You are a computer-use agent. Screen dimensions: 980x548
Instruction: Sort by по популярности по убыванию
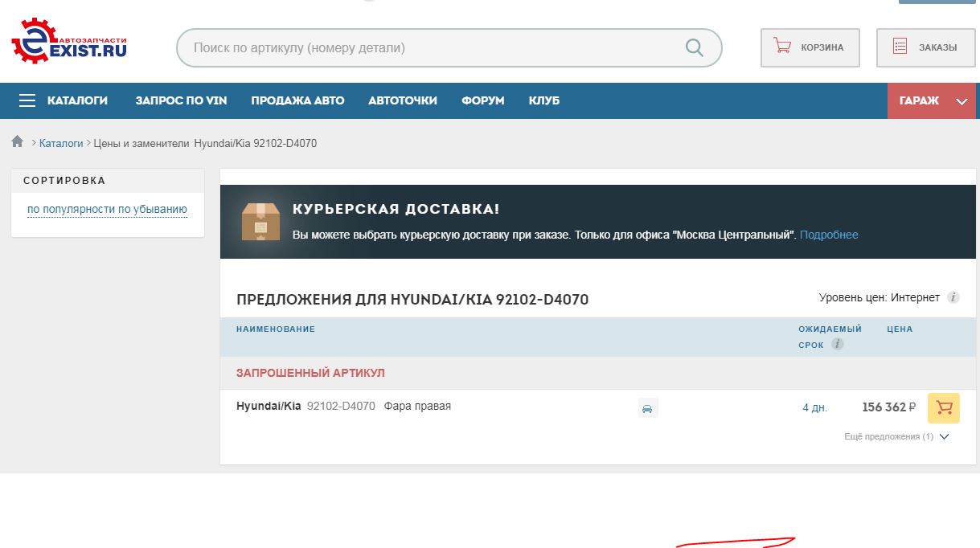coord(107,210)
